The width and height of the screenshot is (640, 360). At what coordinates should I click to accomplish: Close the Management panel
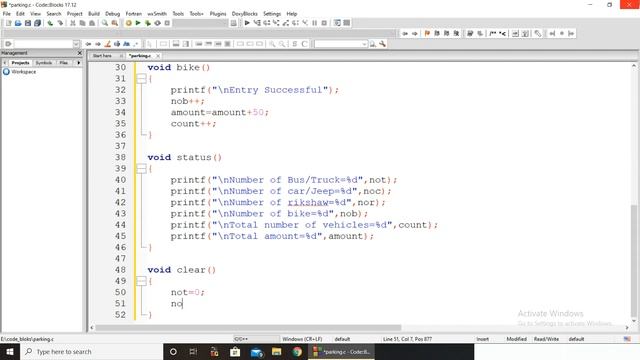(80, 53)
